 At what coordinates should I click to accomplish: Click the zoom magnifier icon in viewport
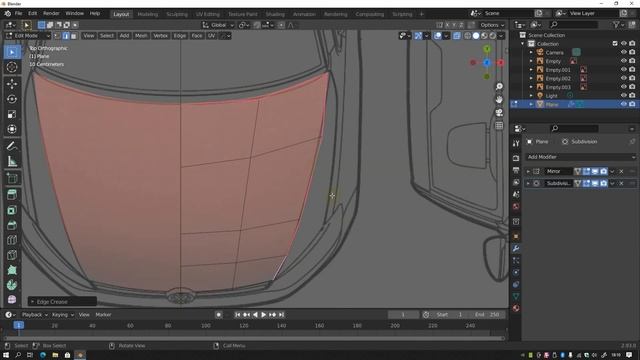tap(499, 87)
